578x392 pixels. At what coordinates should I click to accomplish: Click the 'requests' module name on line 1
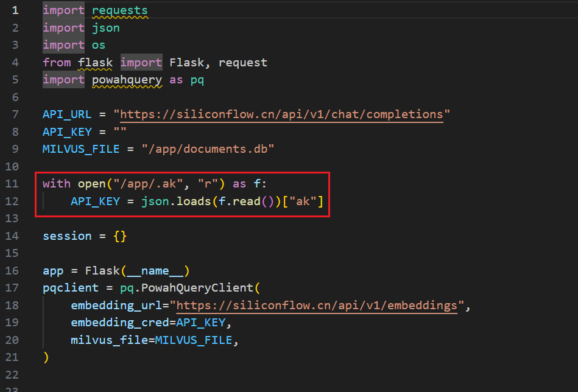[119, 10]
